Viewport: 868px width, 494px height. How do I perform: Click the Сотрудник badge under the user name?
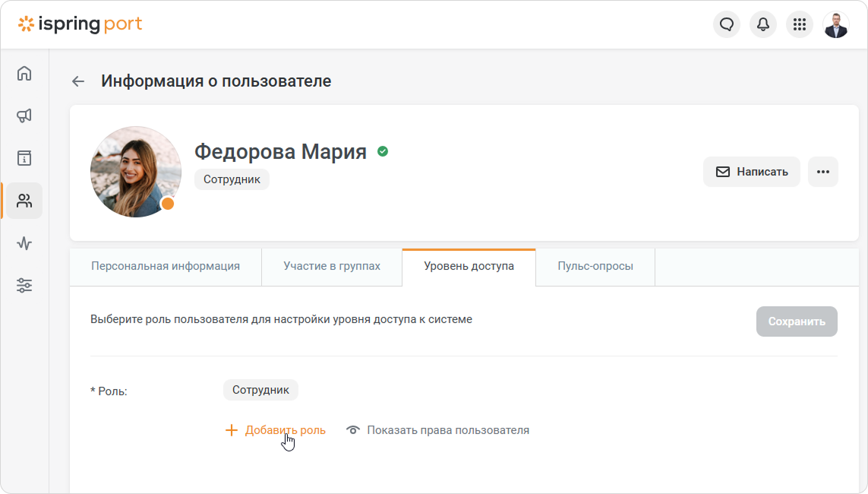click(232, 179)
